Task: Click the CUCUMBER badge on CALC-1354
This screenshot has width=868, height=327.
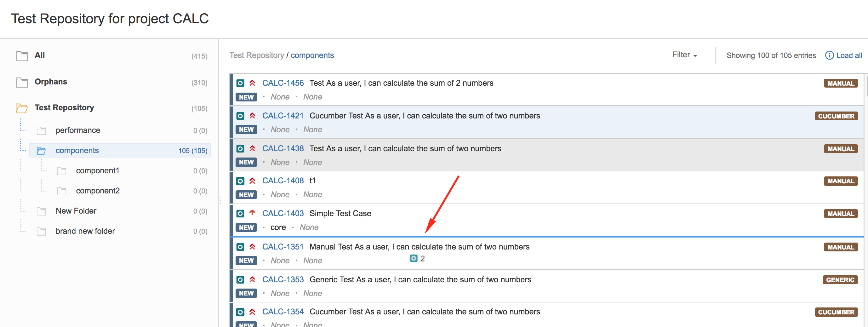Action: (x=836, y=312)
